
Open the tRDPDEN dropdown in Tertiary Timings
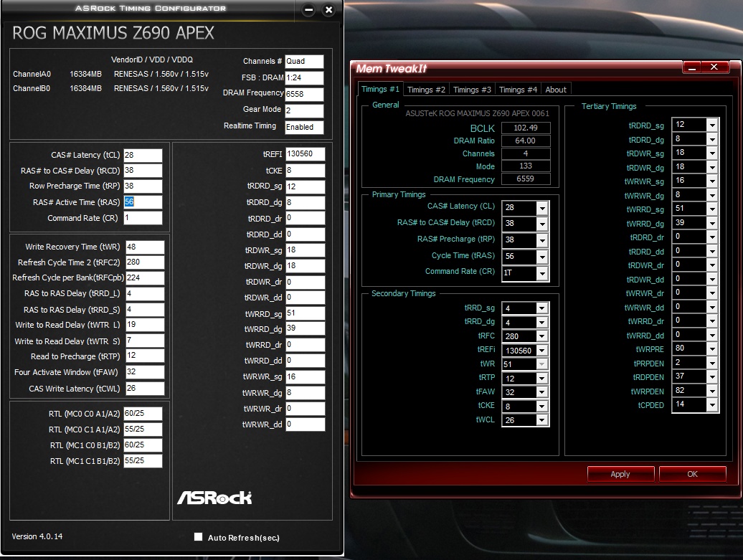click(x=711, y=376)
